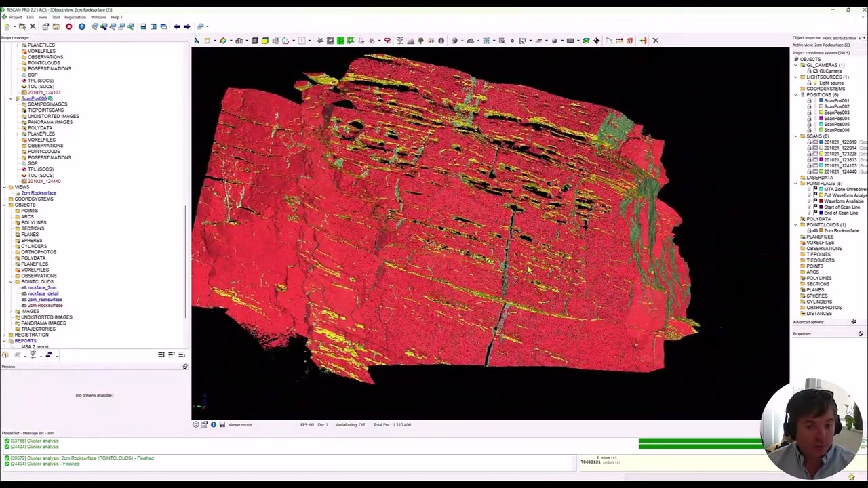Toggle lock for 2cm Rocksurface pointcloud
Image resolution: width=868 pixels, height=488 pixels.
point(809,230)
